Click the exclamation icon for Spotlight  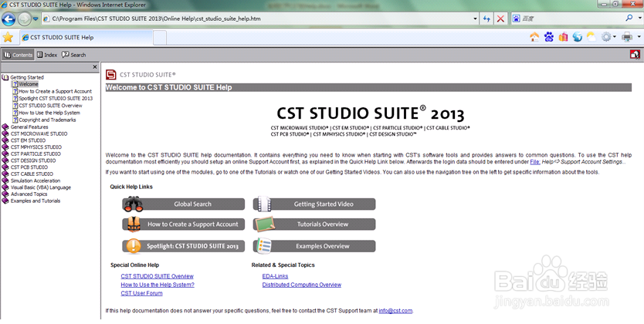(x=134, y=246)
